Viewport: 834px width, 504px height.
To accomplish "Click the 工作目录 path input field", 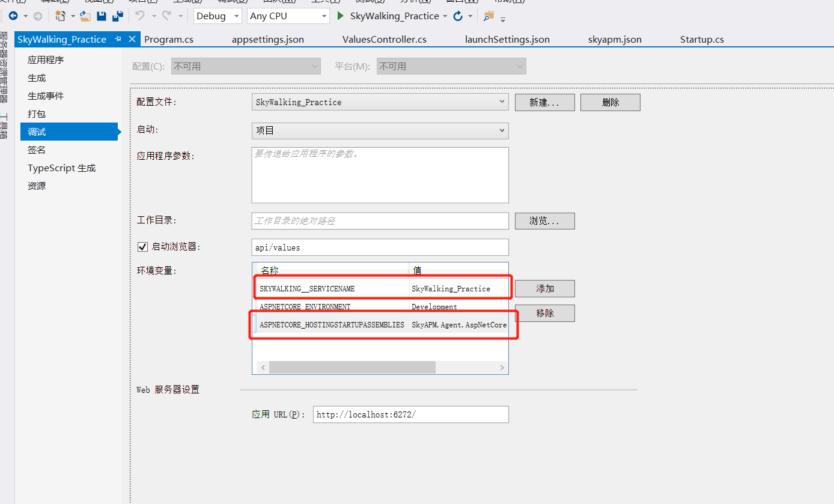I will [380, 221].
